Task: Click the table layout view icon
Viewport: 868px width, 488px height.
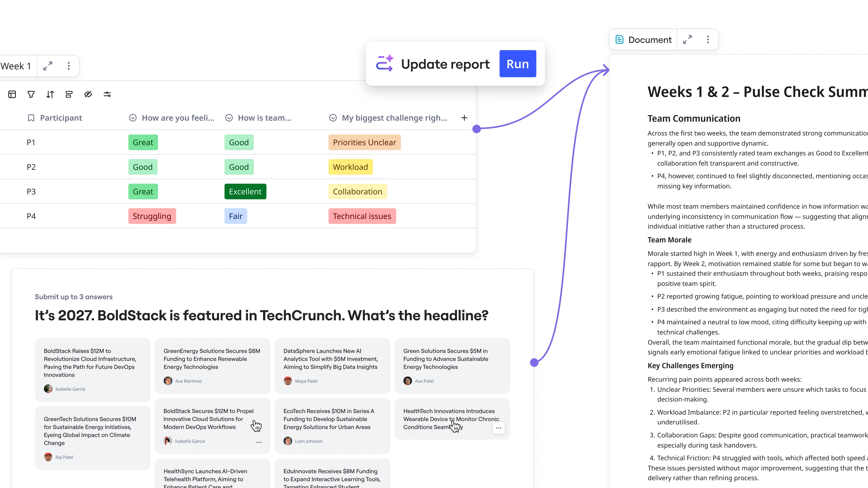Action: (12, 94)
